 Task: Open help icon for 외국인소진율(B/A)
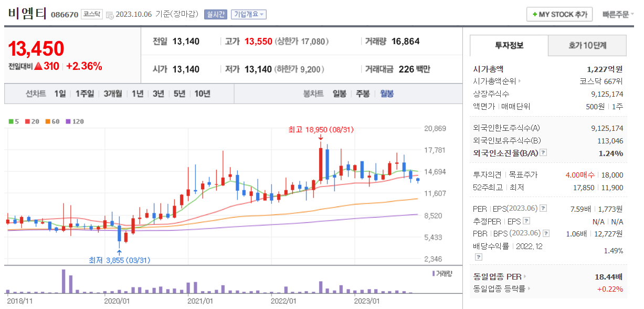(x=543, y=153)
